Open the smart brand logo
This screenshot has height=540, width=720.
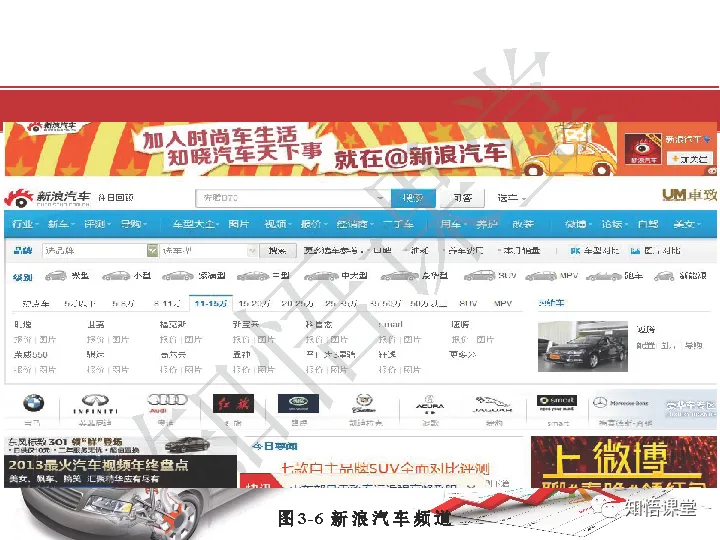(557, 403)
